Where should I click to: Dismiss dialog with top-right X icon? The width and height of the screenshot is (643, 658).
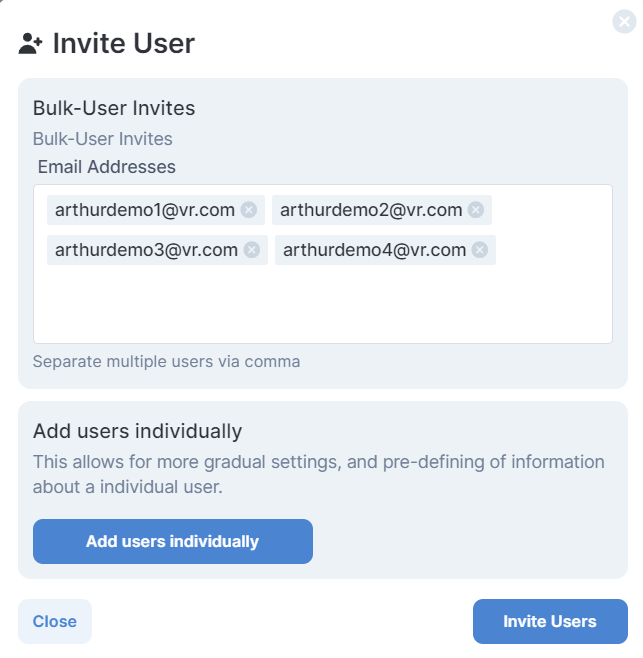pyautogui.click(x=624, y=21)
